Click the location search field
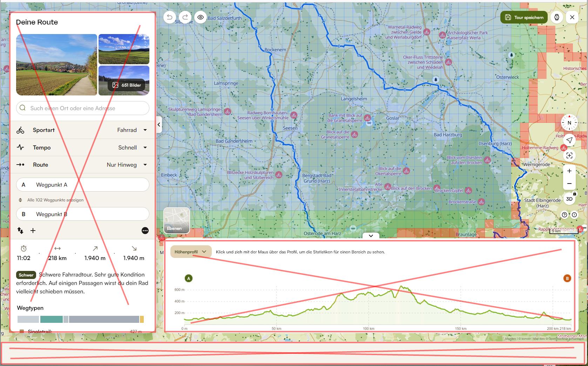The height and width of the screenshot is (366, 588). [83, 108]
